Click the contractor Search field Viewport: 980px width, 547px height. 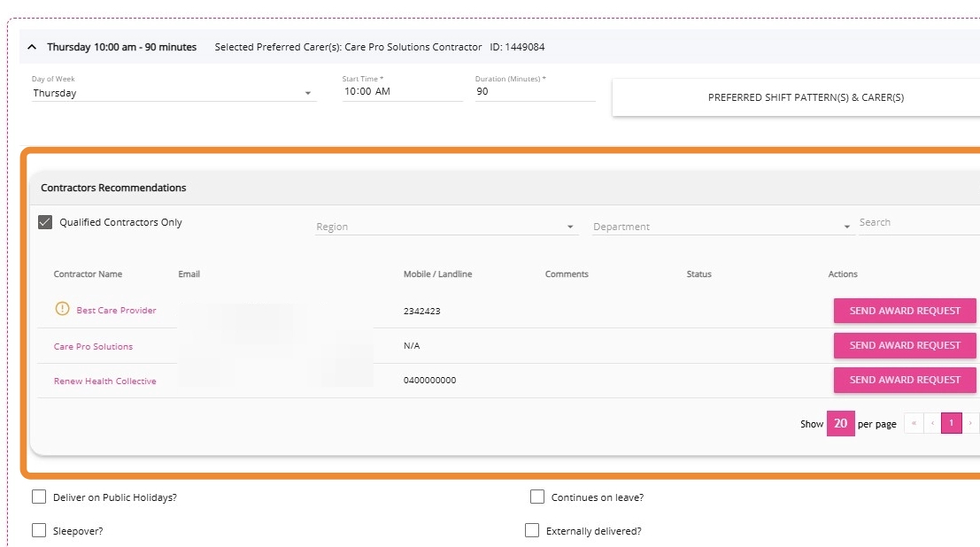pos(916,223)
